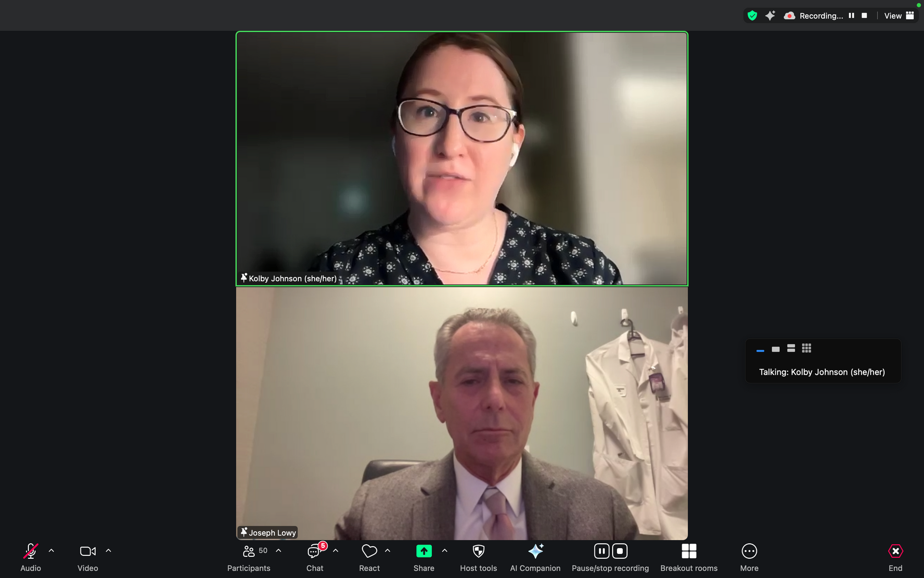Click the End meeting button
The width and height of the screenshot is (924, 578).
[x=895, y=552]
